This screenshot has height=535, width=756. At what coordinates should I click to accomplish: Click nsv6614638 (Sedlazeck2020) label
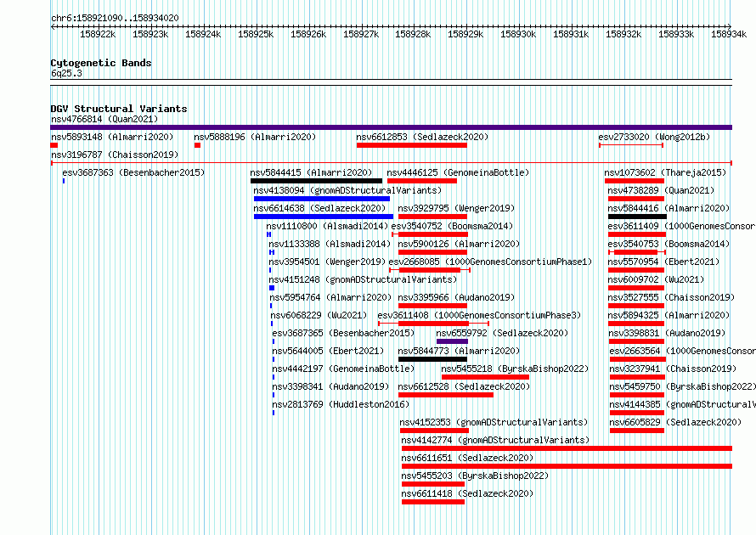319,208
